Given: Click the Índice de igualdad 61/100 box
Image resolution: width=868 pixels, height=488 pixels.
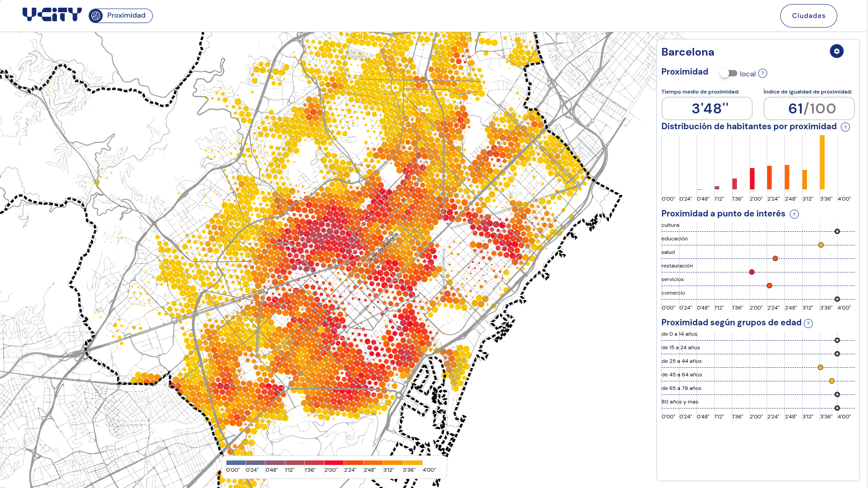Looking at the screenshot, I should pos(809,108).
